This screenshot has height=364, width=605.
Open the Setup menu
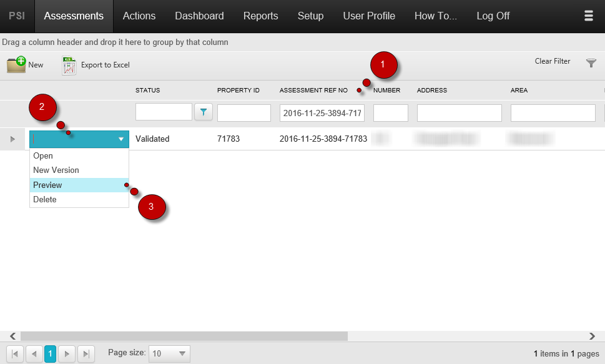click(310, 16)
